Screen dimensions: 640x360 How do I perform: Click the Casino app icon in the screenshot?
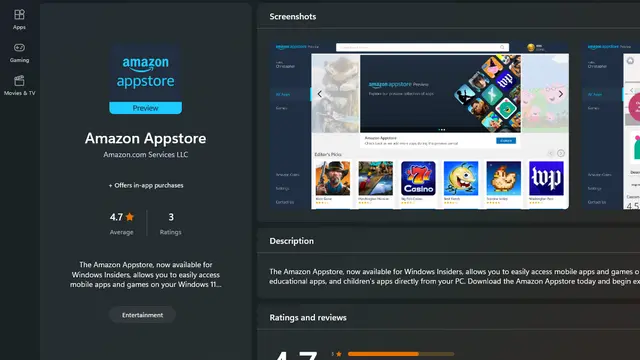[418, 178]
